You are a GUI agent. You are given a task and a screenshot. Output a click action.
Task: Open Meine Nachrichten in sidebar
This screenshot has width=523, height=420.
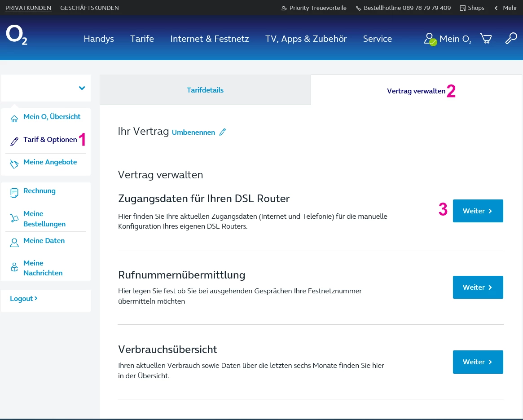[x=43, y=268]
